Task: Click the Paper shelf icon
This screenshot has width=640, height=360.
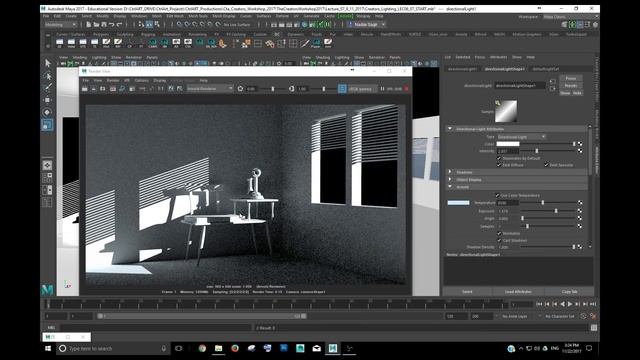Action: 316,43
